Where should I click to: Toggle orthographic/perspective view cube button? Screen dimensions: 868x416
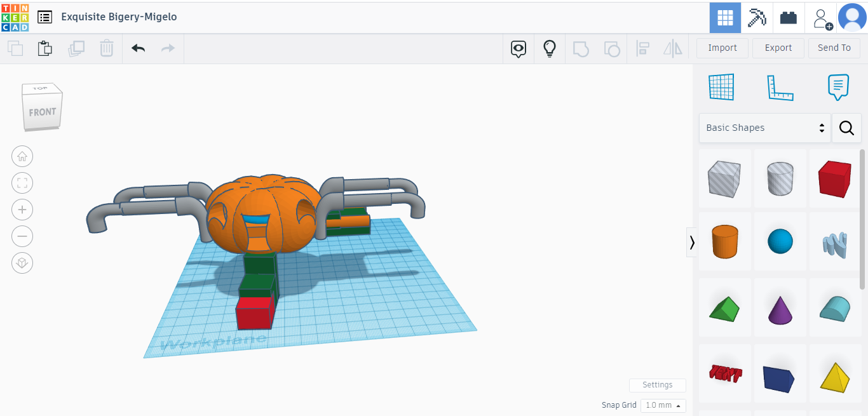(x=22, y=263)
